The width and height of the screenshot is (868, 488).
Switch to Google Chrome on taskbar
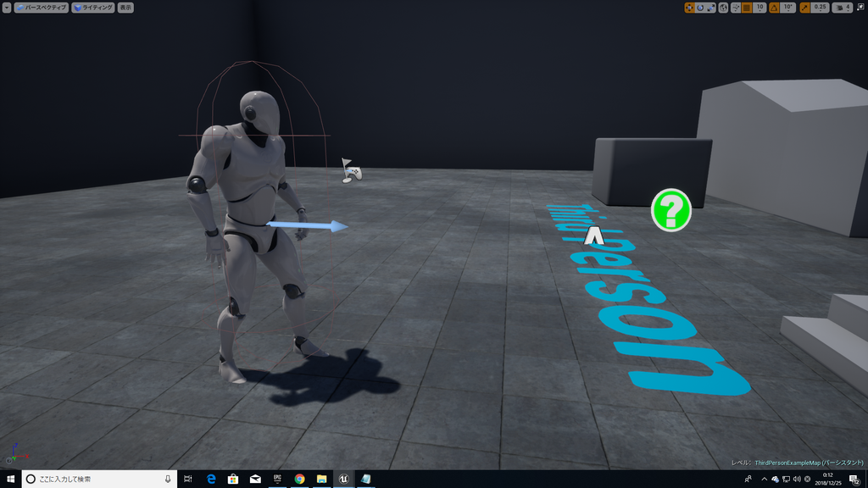pos(299,480)
